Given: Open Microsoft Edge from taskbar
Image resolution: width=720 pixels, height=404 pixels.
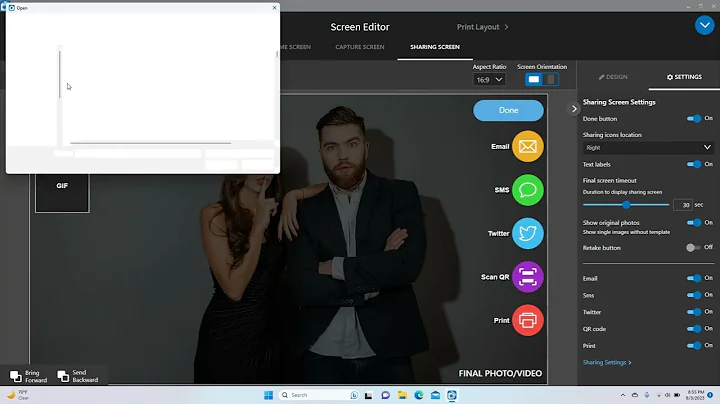Looking at the screenshot, I should (x=419, y=395).
